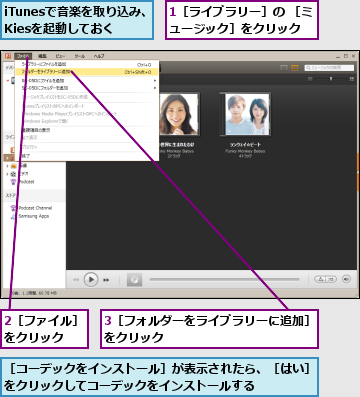Seek on the playback progress bar
360x397 pixels.
(x=224, y=279)
